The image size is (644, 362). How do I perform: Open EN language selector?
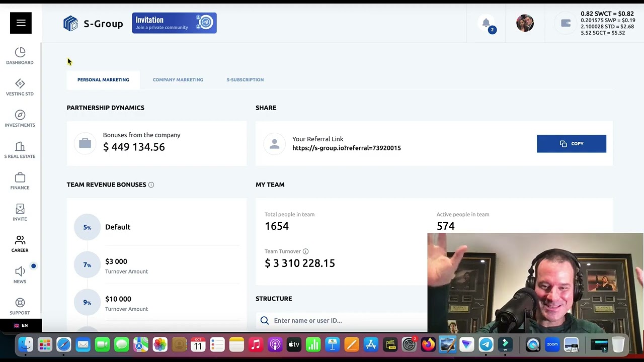coord(21,325)
